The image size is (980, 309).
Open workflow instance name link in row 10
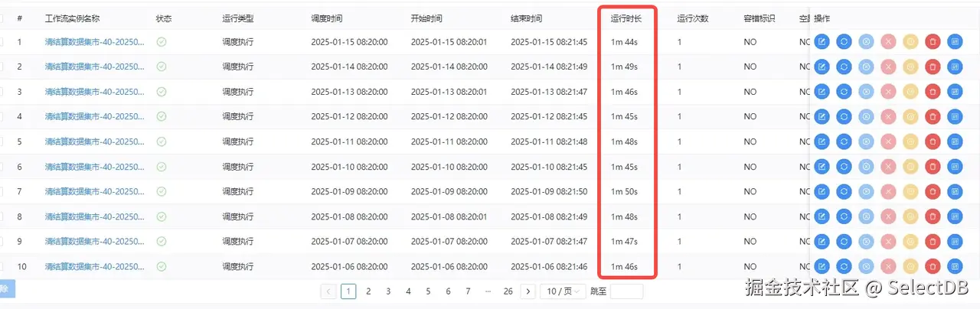click(x=94, y=266)
